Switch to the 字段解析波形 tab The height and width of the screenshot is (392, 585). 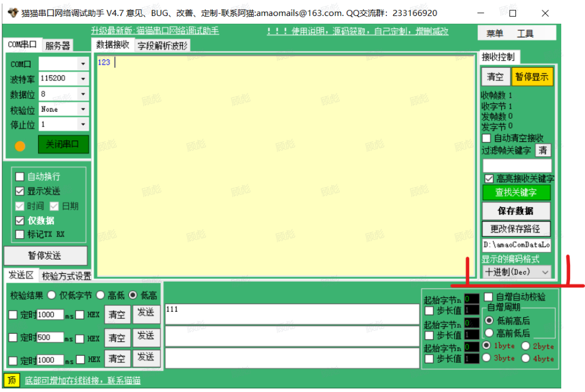162,46
